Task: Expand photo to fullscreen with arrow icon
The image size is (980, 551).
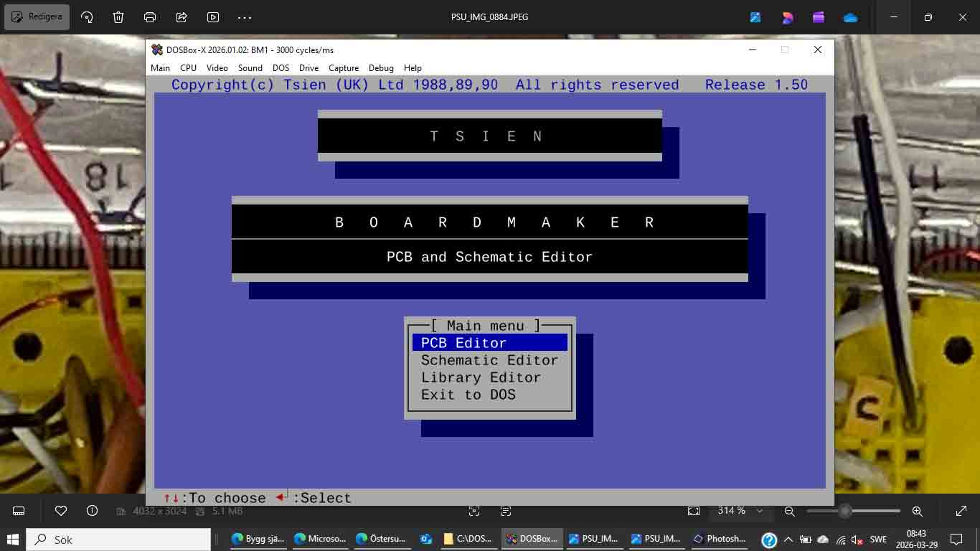Action: pyautogui.click(x=961, y=511)
